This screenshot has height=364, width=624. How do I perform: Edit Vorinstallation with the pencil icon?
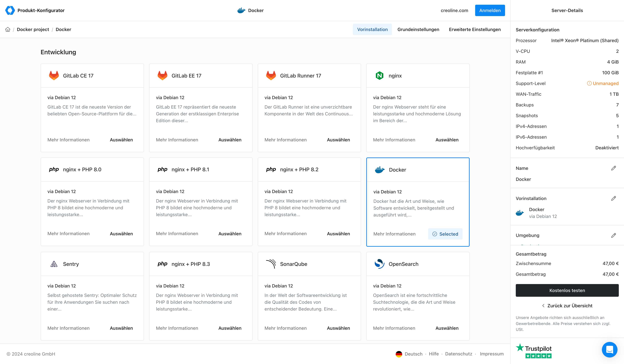[613, 199]
